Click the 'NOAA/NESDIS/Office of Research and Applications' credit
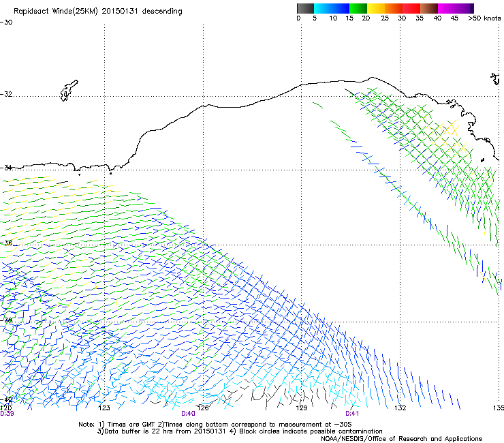Image resolution: width=504 pixels, height=443 pixels. 401,439
